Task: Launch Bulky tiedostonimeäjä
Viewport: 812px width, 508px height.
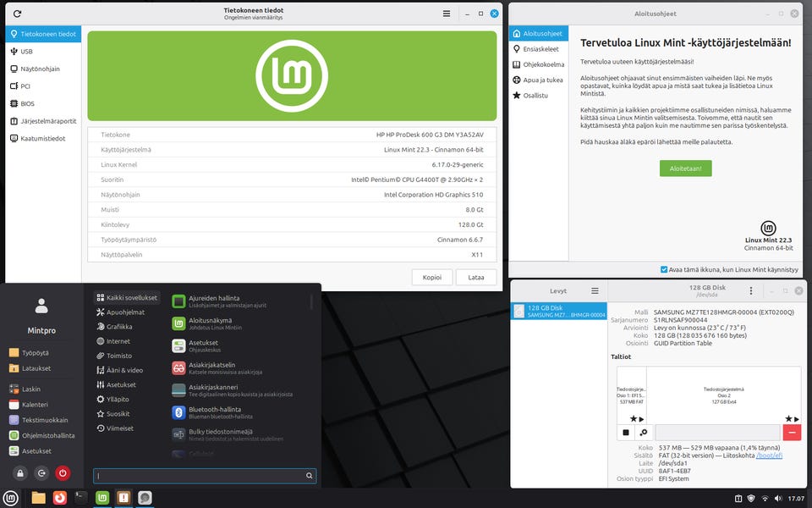Action: (239, 435)
